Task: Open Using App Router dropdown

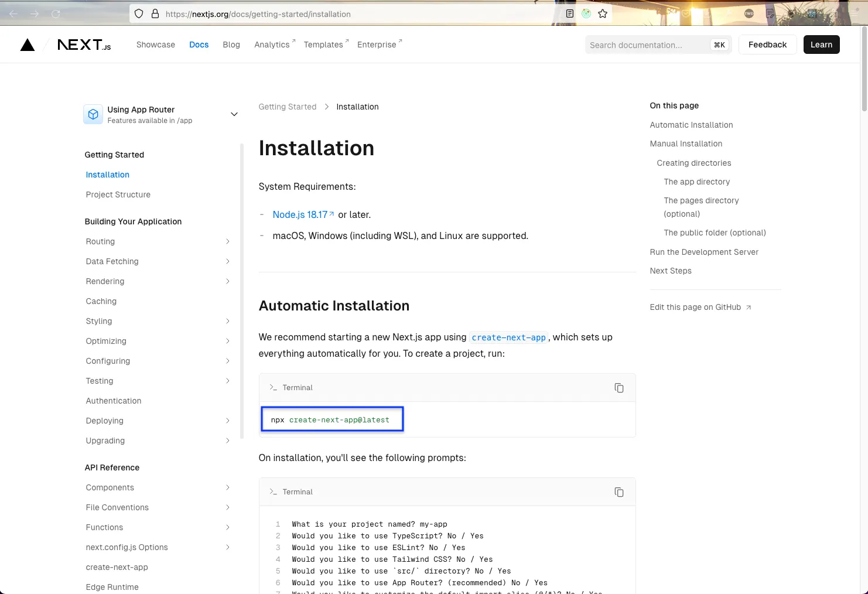Action: [x=161, y=115]
